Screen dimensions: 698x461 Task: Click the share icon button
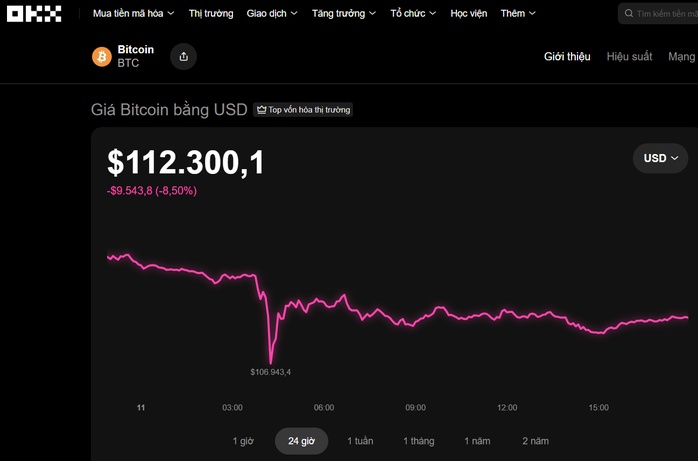point(183,57)
